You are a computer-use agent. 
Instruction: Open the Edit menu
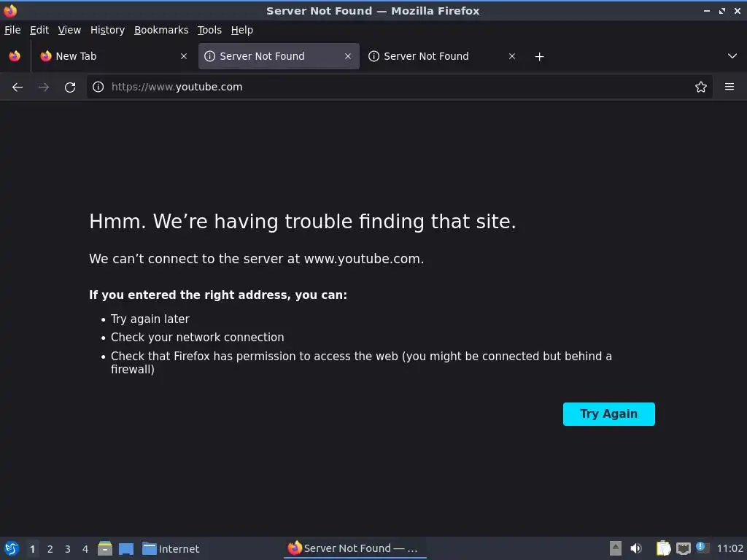point(39,30)
